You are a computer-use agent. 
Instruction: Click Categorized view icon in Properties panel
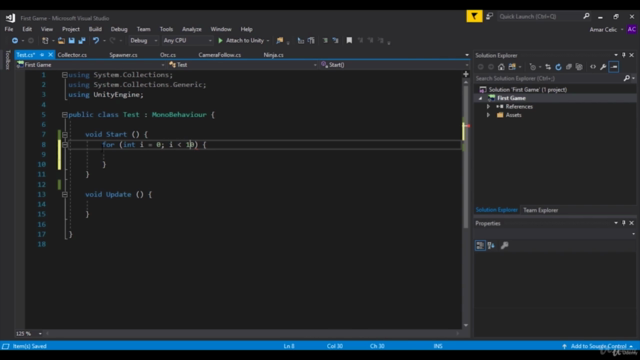click(x=480, y=245)
